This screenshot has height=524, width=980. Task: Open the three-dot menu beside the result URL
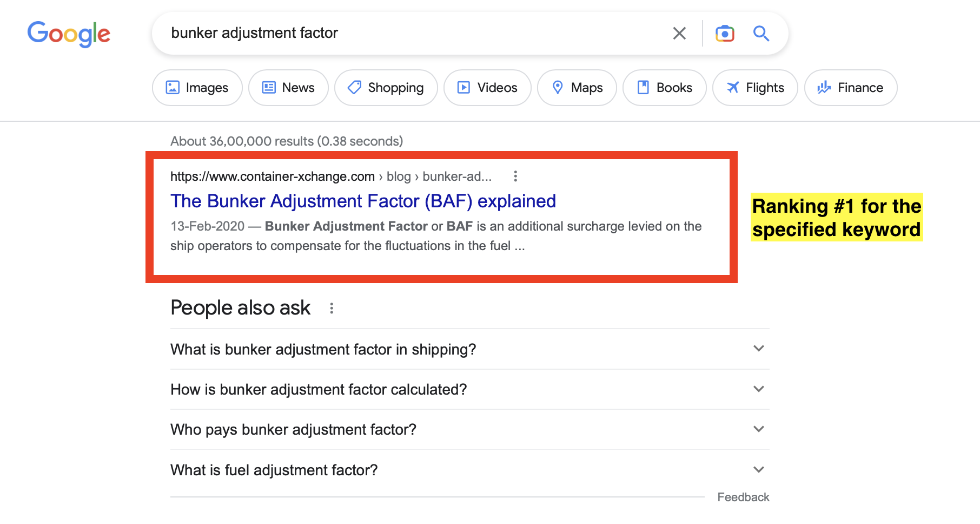click(515, 176)
